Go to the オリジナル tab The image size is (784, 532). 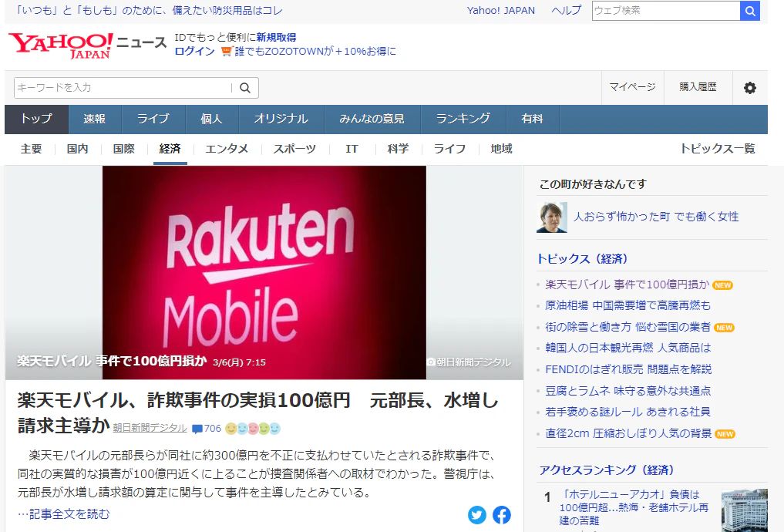[281, 119]
